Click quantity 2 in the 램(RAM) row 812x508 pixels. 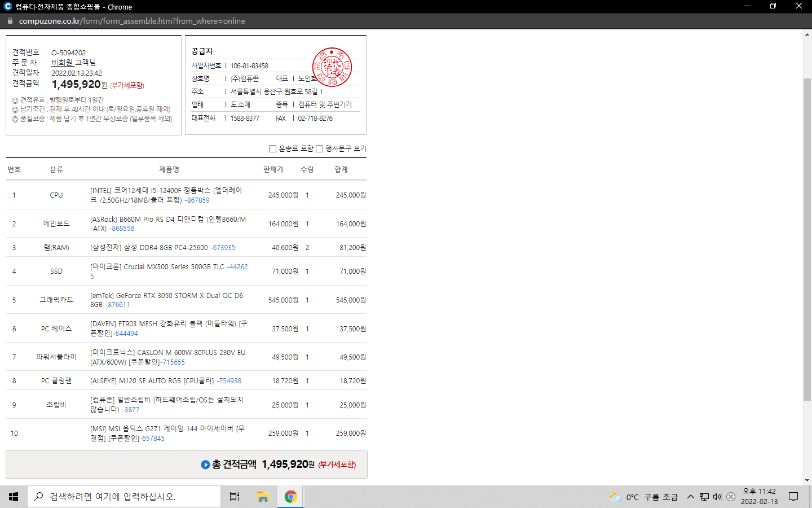[307, 248]
